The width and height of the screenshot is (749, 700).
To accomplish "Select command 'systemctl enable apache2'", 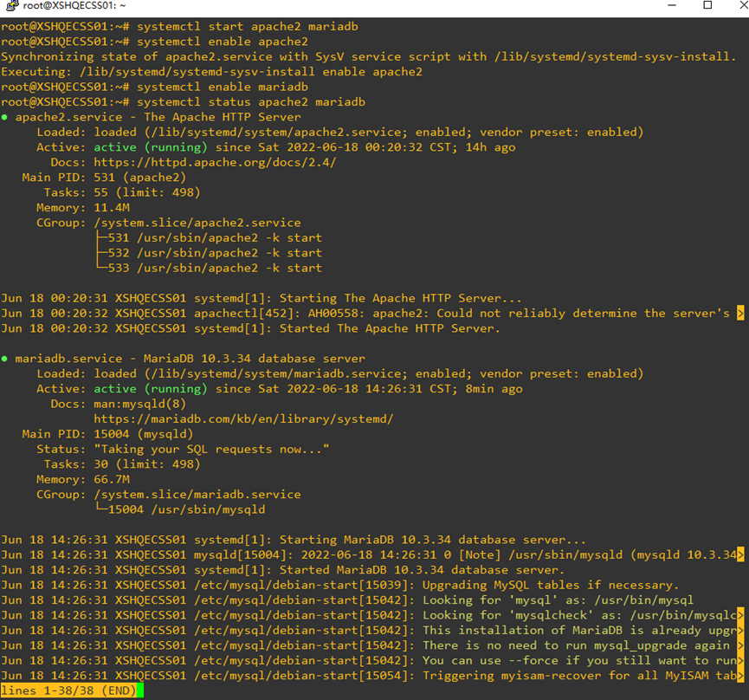I will [x=223, y=42].
